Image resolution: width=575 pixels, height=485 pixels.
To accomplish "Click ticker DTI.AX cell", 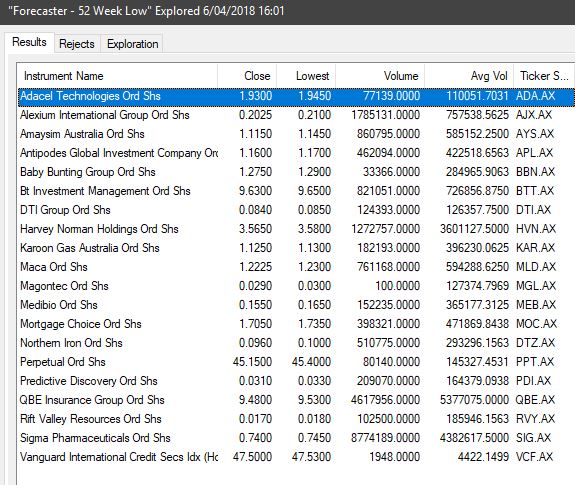I will tap(534, 210).
